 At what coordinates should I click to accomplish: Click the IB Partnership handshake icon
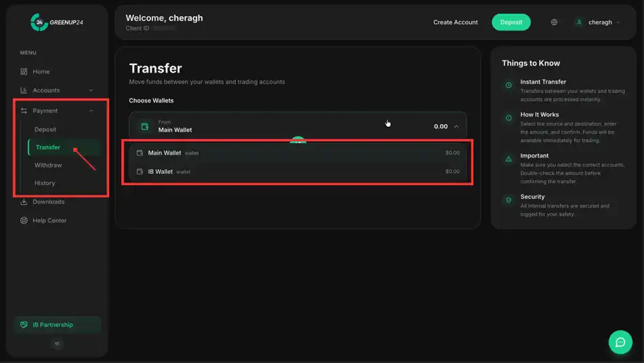24,325
